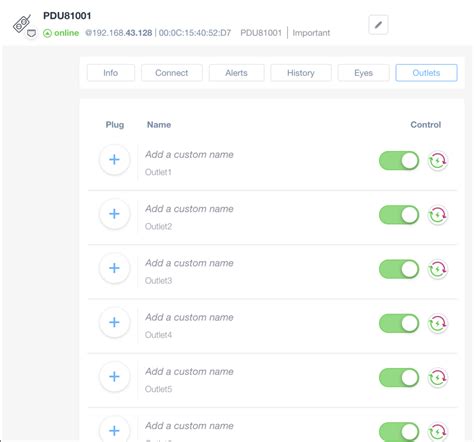Open the History tab

pos(301,73)
